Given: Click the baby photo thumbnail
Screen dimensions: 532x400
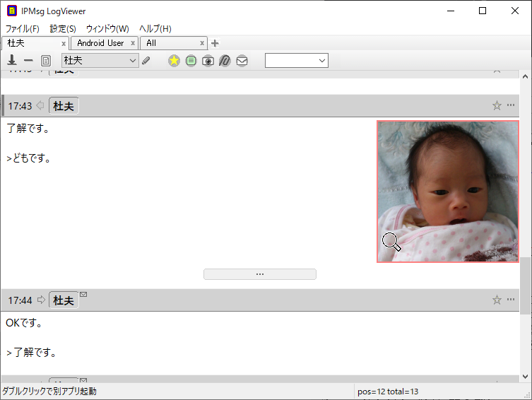Looking at the screenshot, I should click(448, 192).
